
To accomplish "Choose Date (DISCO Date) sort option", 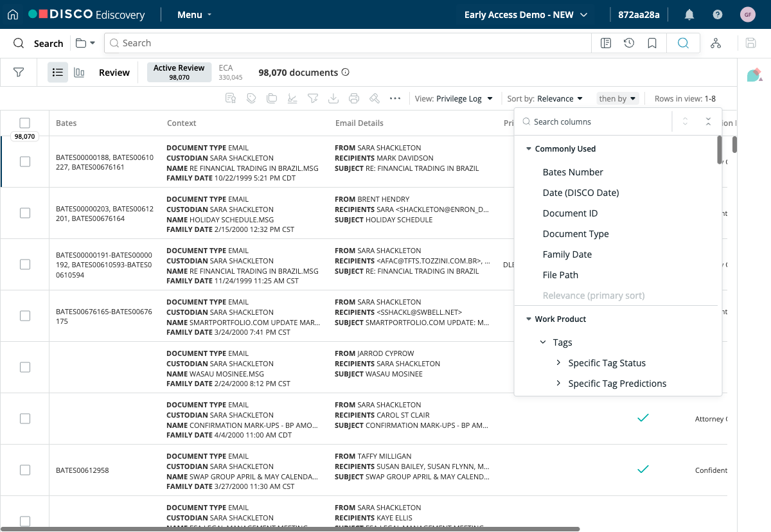I will [x=581, y=193].
